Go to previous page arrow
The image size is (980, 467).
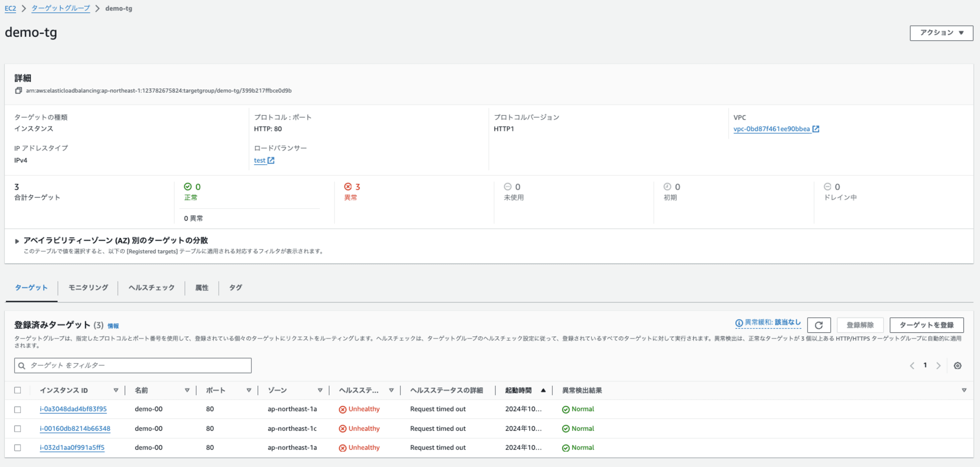[912, 366]
